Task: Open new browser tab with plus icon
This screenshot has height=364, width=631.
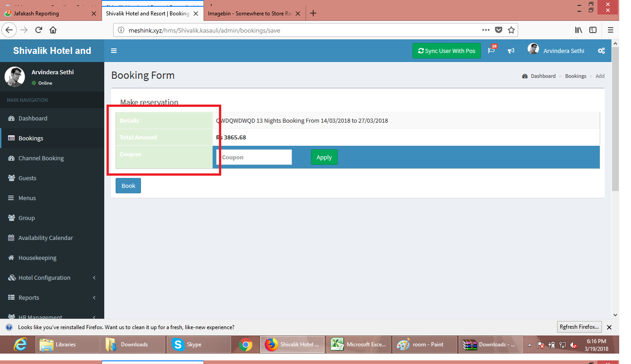Action: pos(313,13)
